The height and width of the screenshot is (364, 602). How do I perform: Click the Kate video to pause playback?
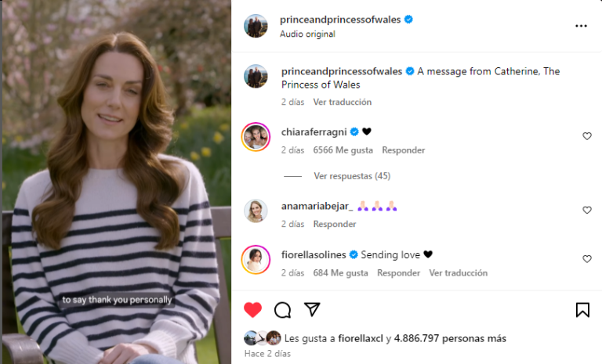(117, 182)
